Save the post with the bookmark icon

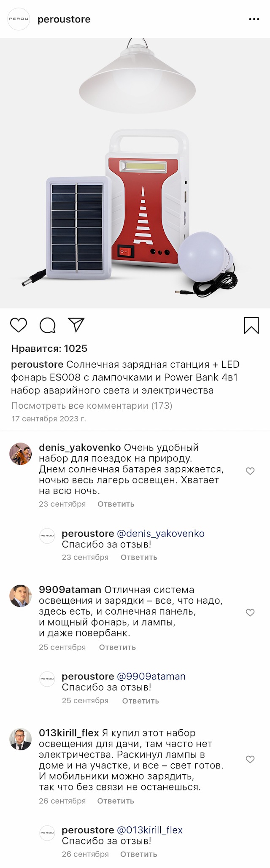point(251,325)
